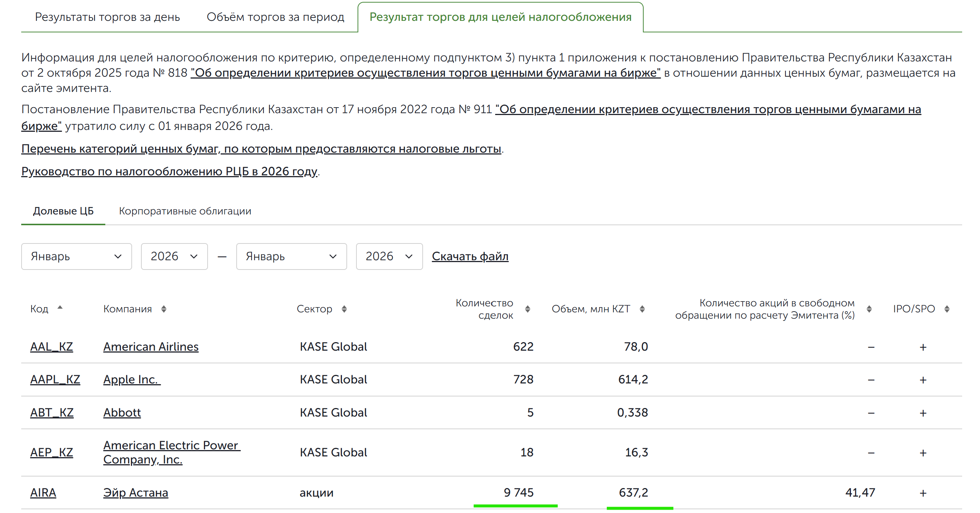Open Руководство по налогообложению РЦБ link

pos(169,172)
